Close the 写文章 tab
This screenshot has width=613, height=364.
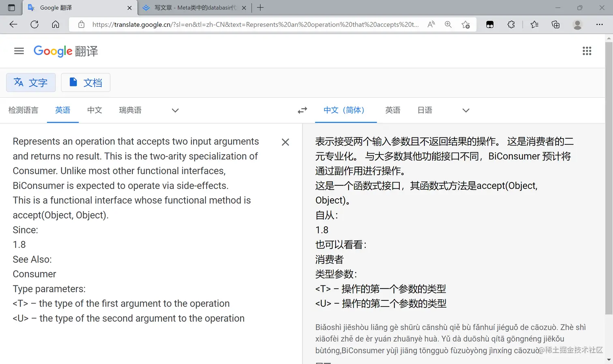pos(244,8)
